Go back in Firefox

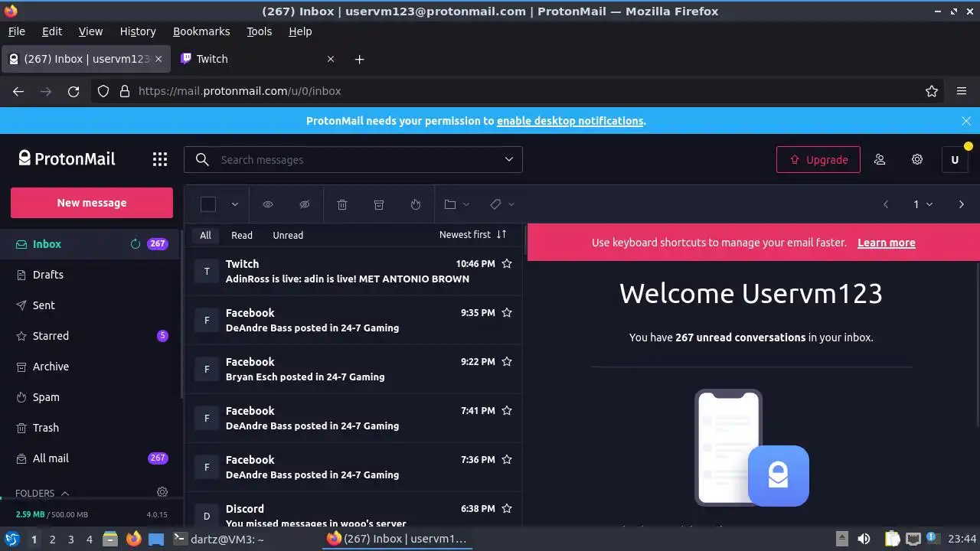pyautogui.click(x=18, y=91)
